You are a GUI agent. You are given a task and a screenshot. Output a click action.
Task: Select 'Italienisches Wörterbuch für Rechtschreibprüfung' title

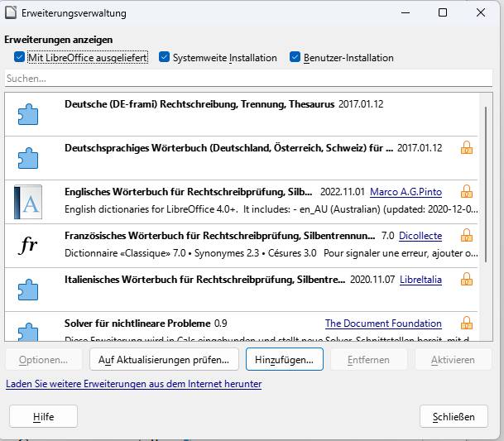coord(204,280)
